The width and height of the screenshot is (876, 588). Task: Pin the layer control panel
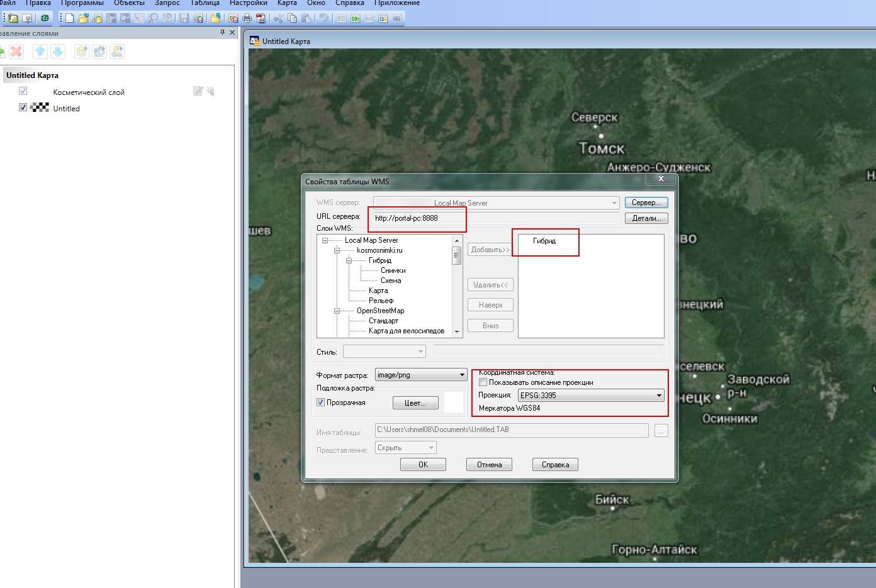click(x=222, y=33)
